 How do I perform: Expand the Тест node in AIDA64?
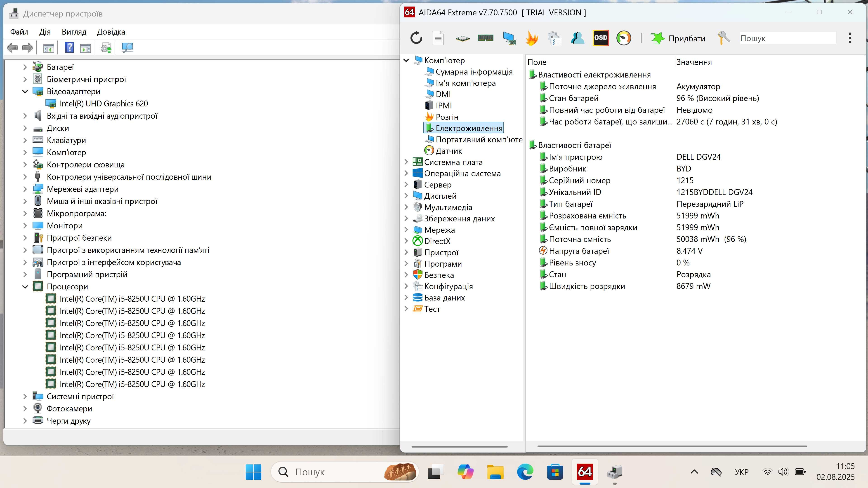coord(406,309)
